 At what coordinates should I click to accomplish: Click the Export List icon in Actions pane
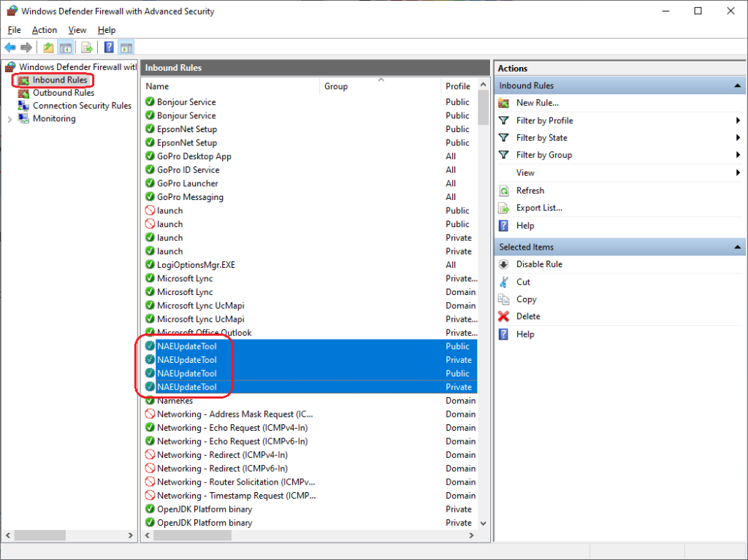click(504, 208)
